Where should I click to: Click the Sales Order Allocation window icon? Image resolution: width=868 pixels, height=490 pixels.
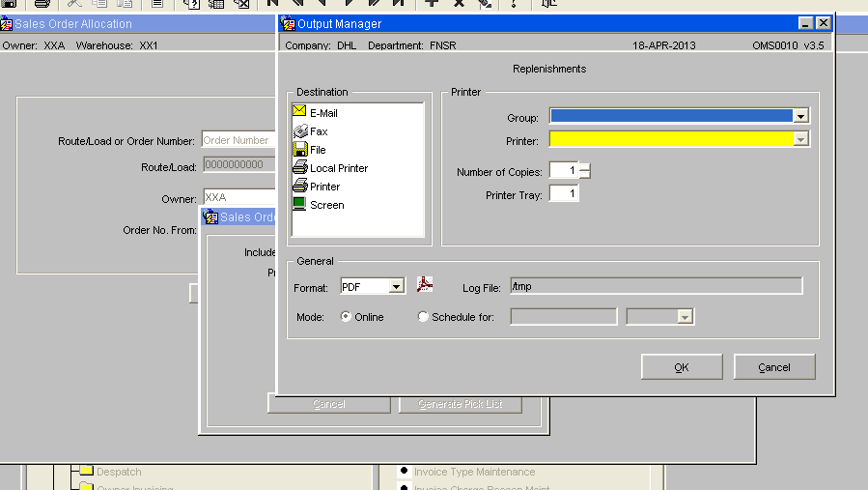coord(6,24)
